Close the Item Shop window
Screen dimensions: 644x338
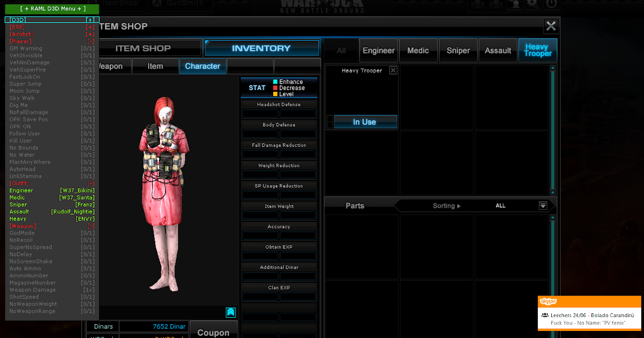point(551,26)
